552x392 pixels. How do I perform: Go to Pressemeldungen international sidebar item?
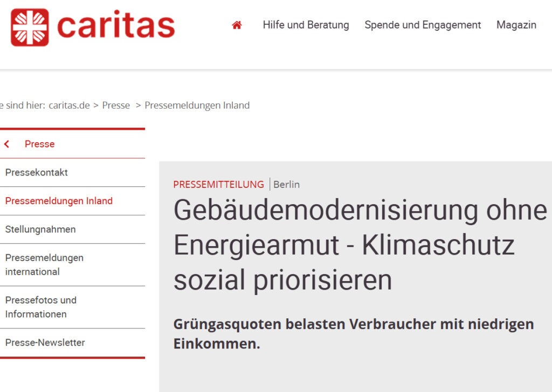click(44, 264)
